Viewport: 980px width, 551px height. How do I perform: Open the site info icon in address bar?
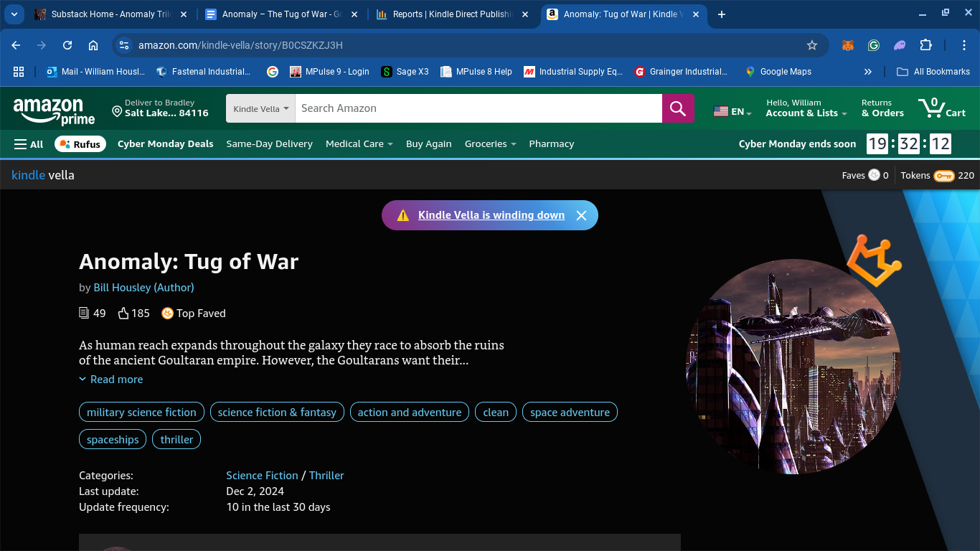coord(124,45)
